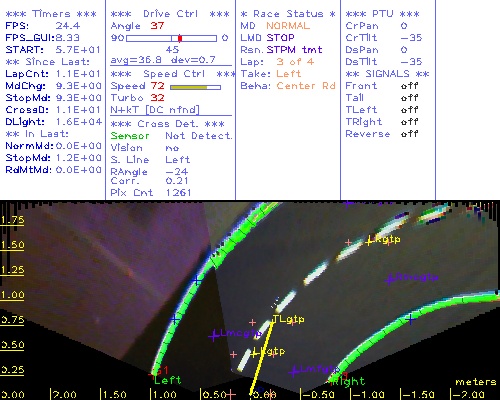
Task: Toggle the Front signal off value
Action: click(x=409, y=86)
